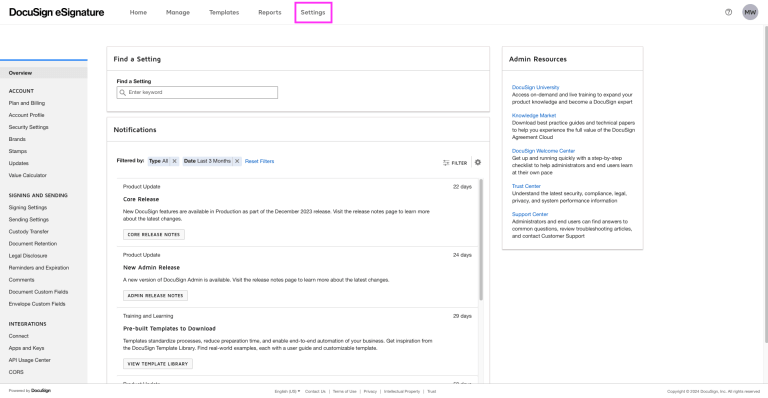Click the FILTER sliders button
This screenshot has height=398, width=768.
pos(455,163)
